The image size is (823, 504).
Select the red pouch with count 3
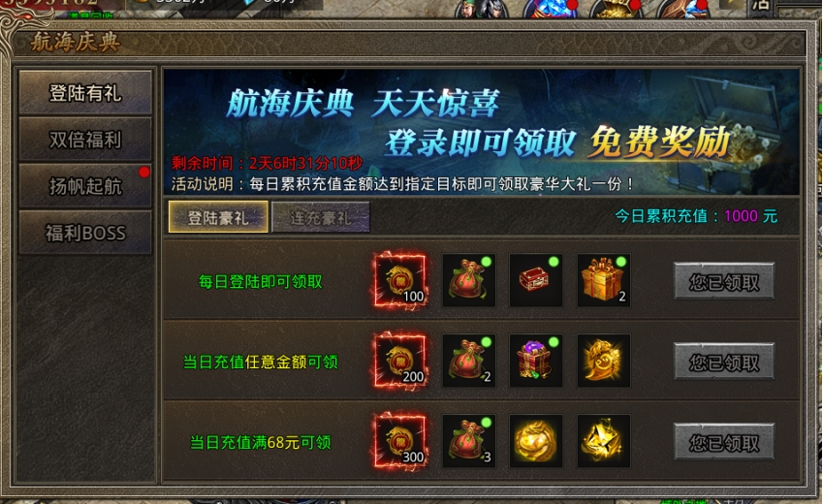(x=469, y=441)
